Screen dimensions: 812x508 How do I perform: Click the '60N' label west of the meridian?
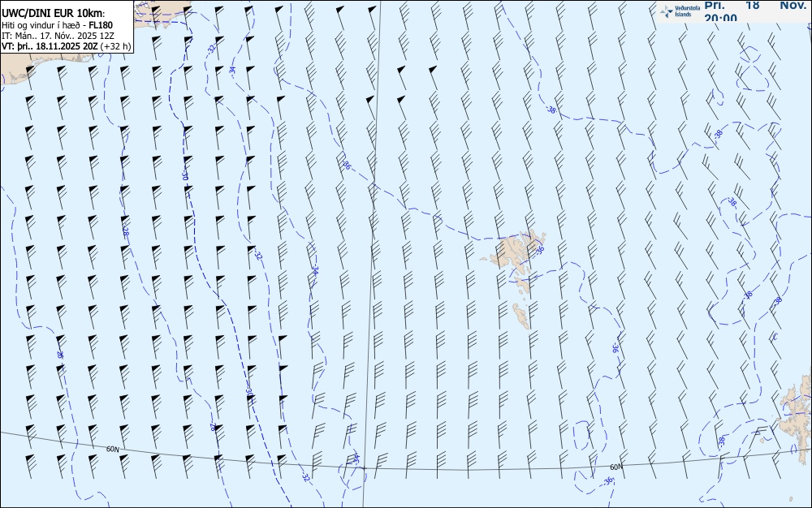point(112,449)
